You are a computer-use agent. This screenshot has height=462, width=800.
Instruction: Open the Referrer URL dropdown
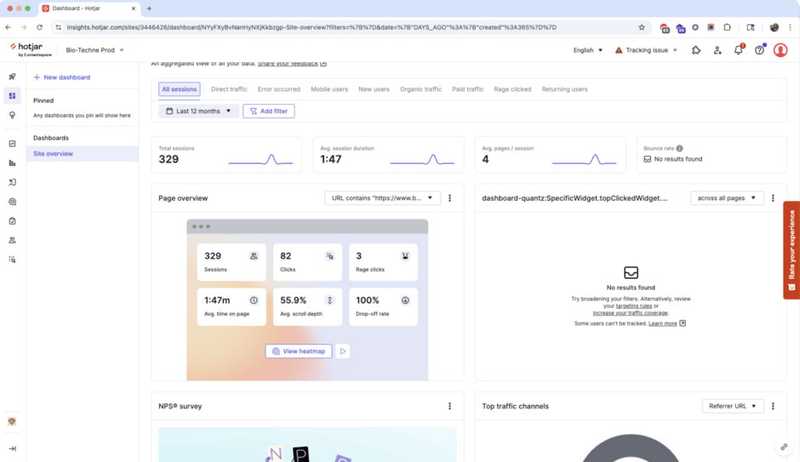(732, 406)
